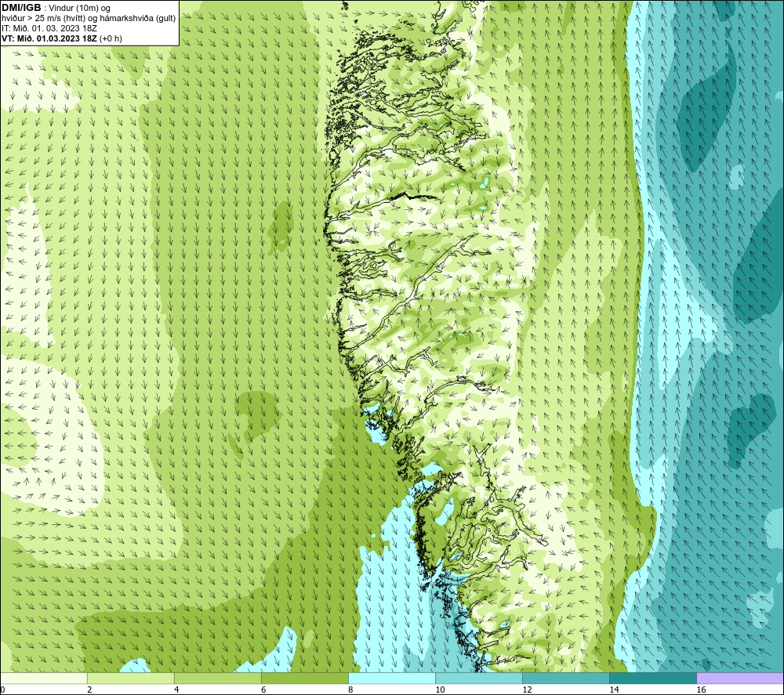Click the teal 12–14 m/s legend swatch

click(x=565, y=679)
